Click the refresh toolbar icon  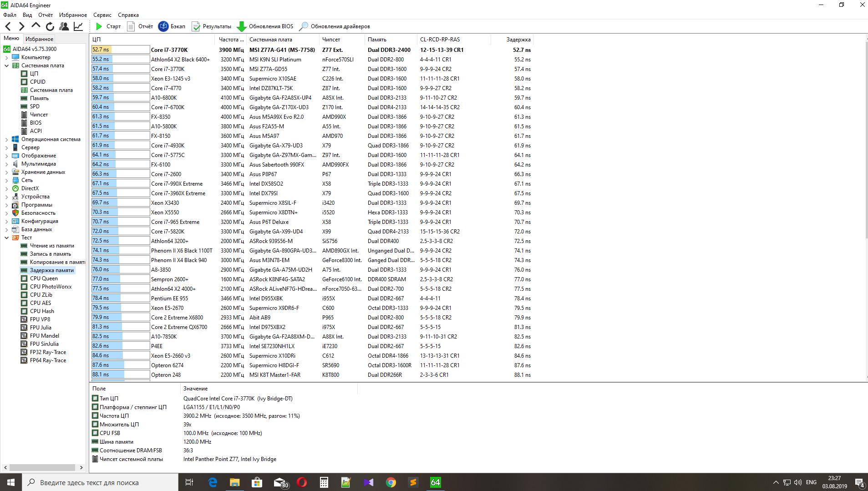pos(50,26)
